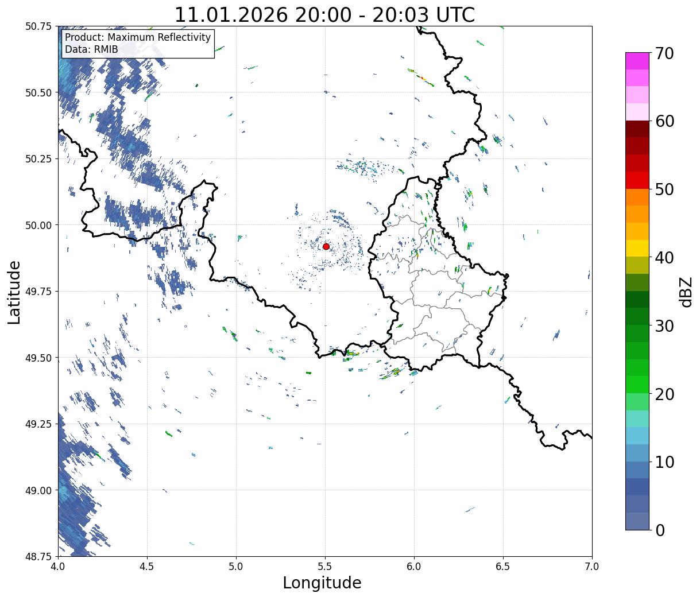Click the colorbar tick label 10
700x597 pixels.
[x=664, y=462]
